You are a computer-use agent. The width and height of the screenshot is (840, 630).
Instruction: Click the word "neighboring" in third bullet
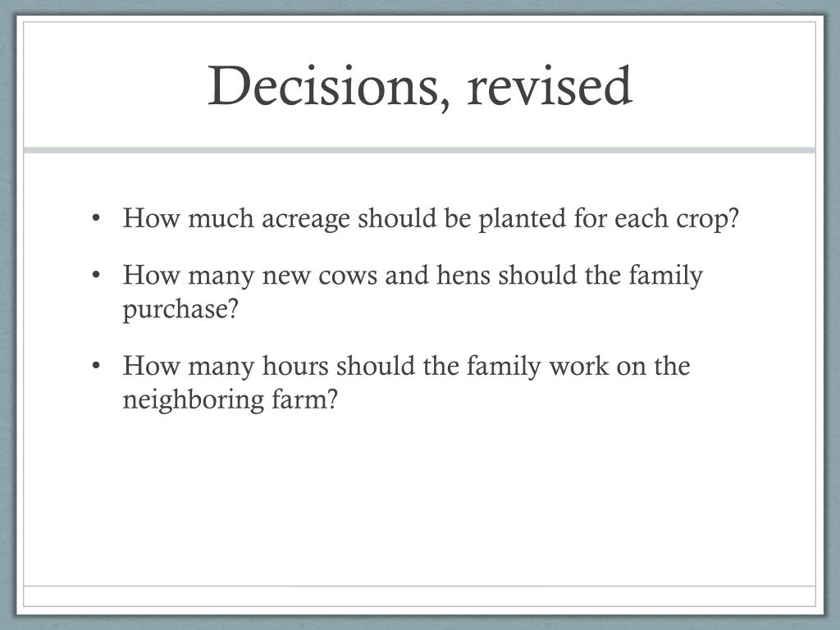point(194,400)
